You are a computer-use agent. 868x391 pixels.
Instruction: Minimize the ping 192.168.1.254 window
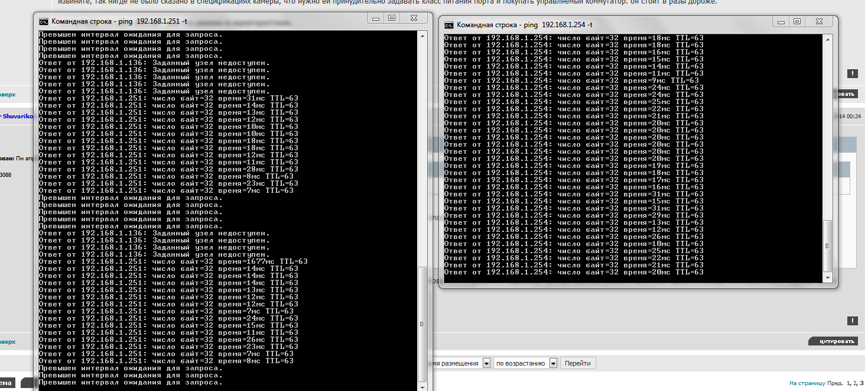[x=782, y=21]
